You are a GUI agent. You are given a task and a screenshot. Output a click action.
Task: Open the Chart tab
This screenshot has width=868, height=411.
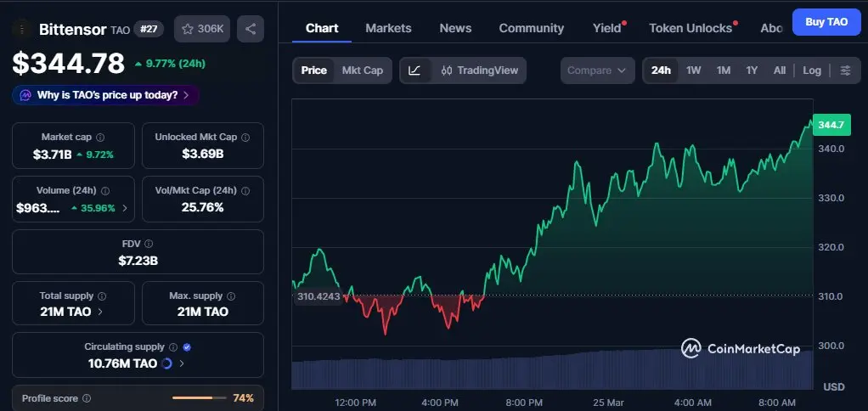(322, 28)
